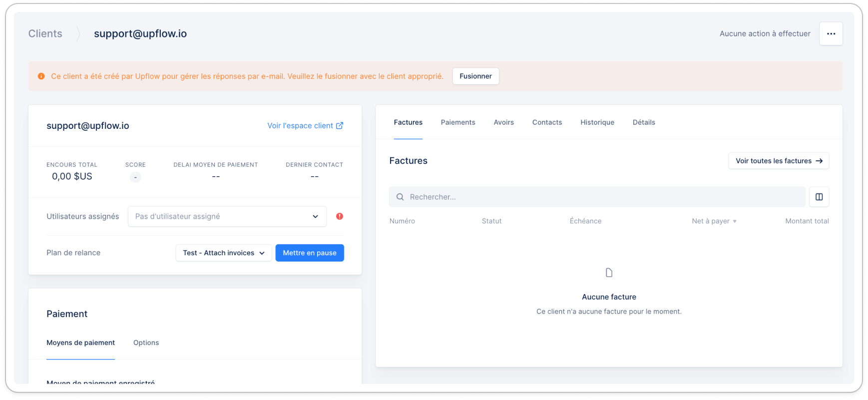Image resolution: width=868 pixels, height=400 pixels.
Task: Click the Utilisateurs assignés label
Action: pyautogui.click(x=83, y=216)
